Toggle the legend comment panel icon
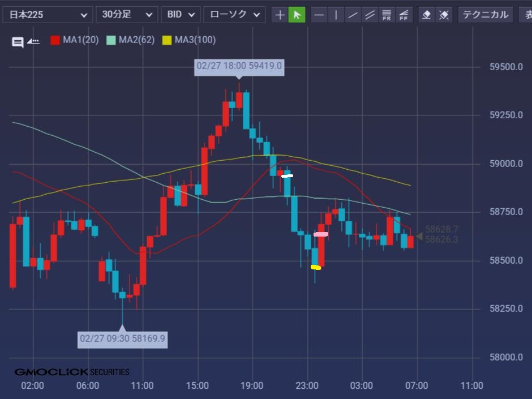 (18, 42)
